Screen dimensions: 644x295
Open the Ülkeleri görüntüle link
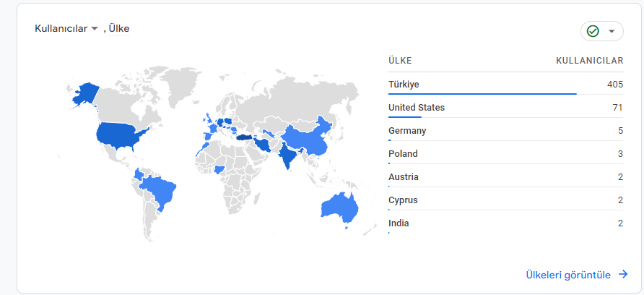point(568,275)
